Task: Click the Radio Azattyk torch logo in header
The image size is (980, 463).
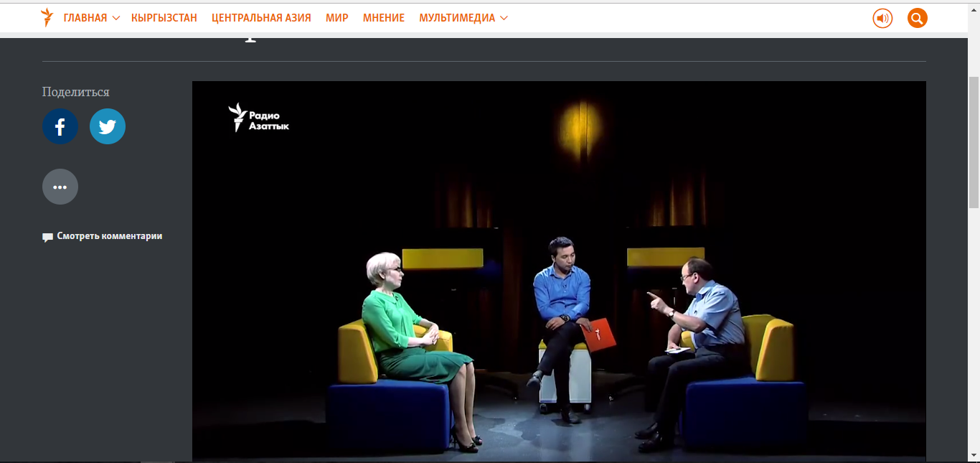Action: click(47, 18)
